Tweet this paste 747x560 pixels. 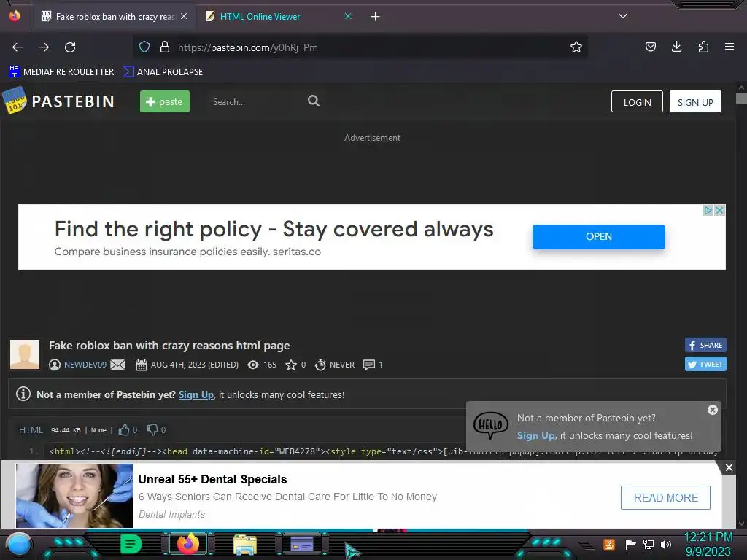coord(705,365)
